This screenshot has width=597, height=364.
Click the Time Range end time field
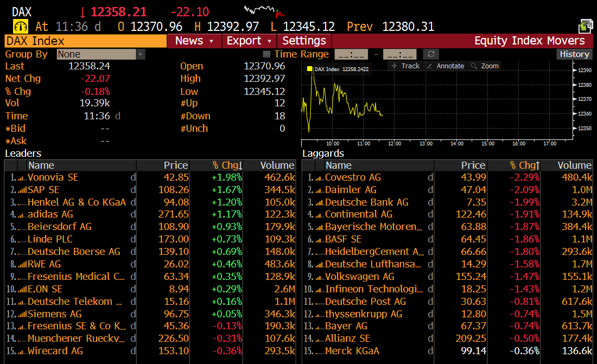click(x=400, y=54)
